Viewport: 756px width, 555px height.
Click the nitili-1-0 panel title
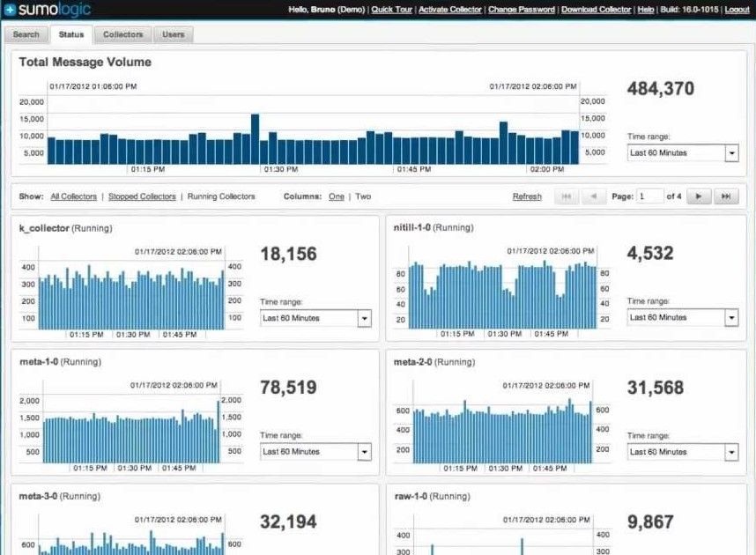pyautogui.click(x=434, y=227)
